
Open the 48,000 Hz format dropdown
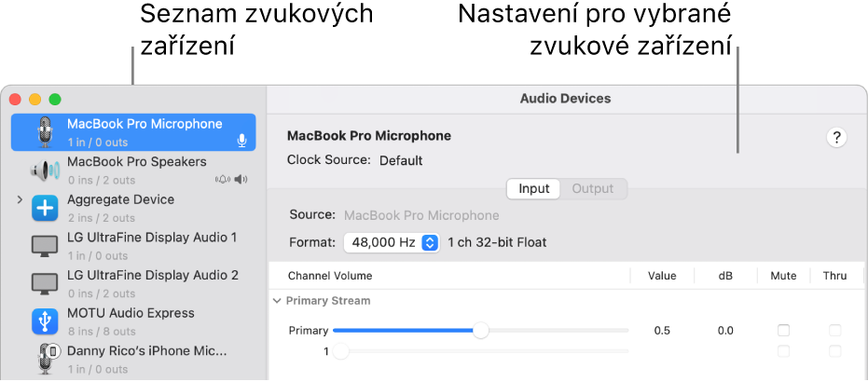point(392,242)
